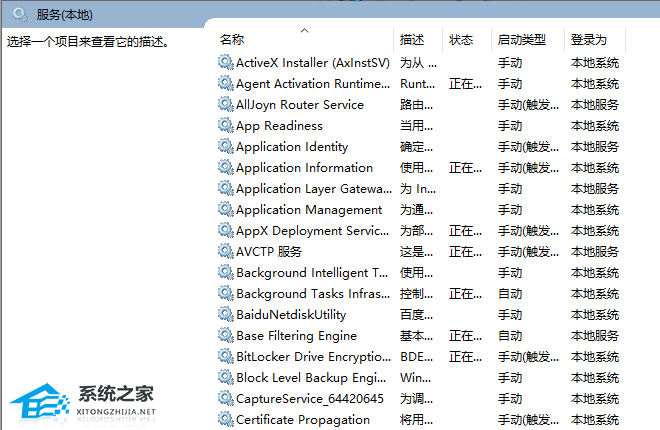Screen dimensions: 660x430
Task: Select BitLocker Drive Encryption name
Action: pyautogui.click(x=313, y=357)
